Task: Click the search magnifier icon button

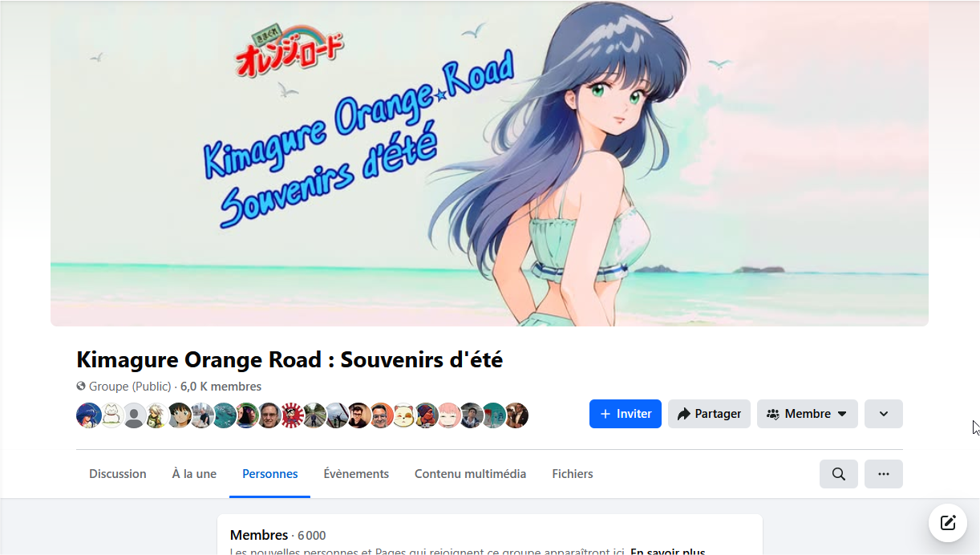Action: coord(839,474)
